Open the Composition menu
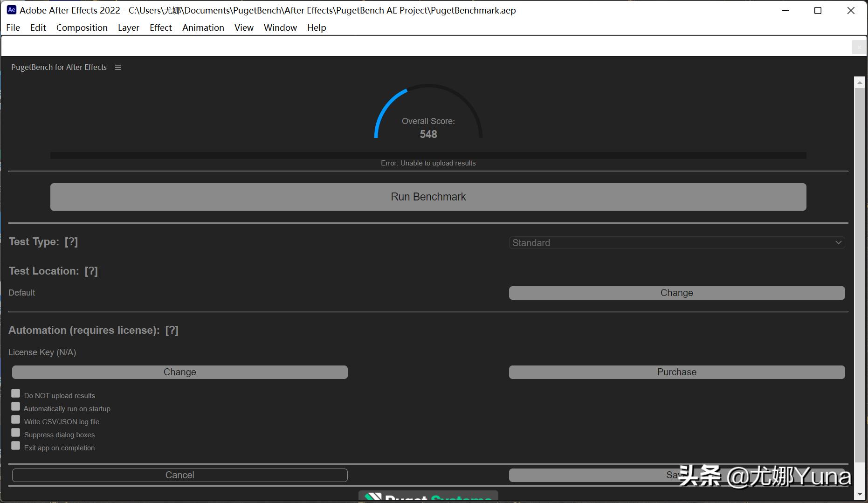Screen dimensions: 868x503 click(82, 28)
